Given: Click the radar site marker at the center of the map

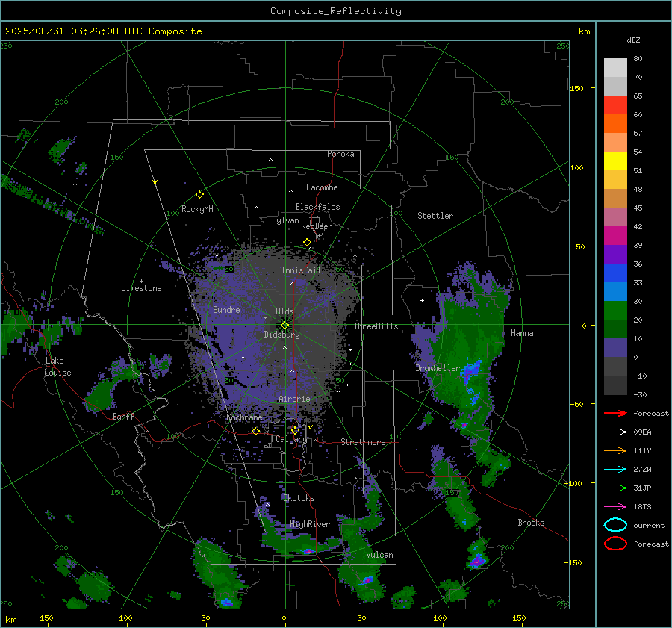Looking at the screenshot, I should [284, 326].
